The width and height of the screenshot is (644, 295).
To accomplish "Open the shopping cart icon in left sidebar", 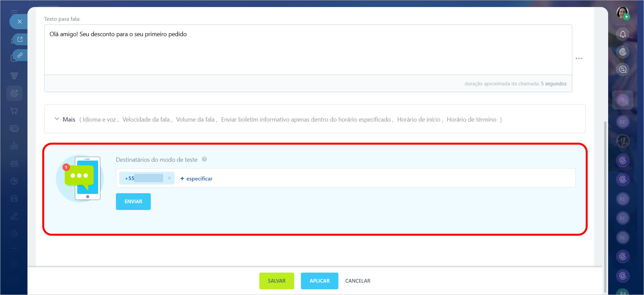I will (x=14, y=111).
